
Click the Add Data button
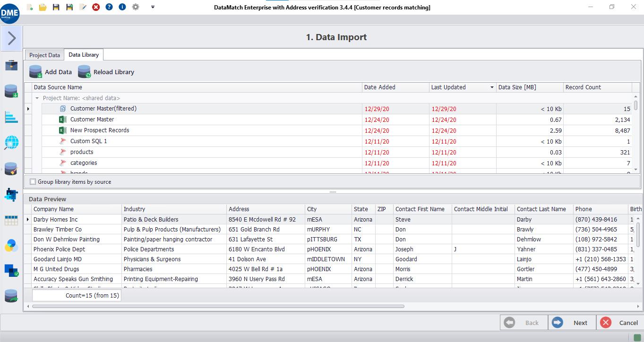[x=51, y=72]
